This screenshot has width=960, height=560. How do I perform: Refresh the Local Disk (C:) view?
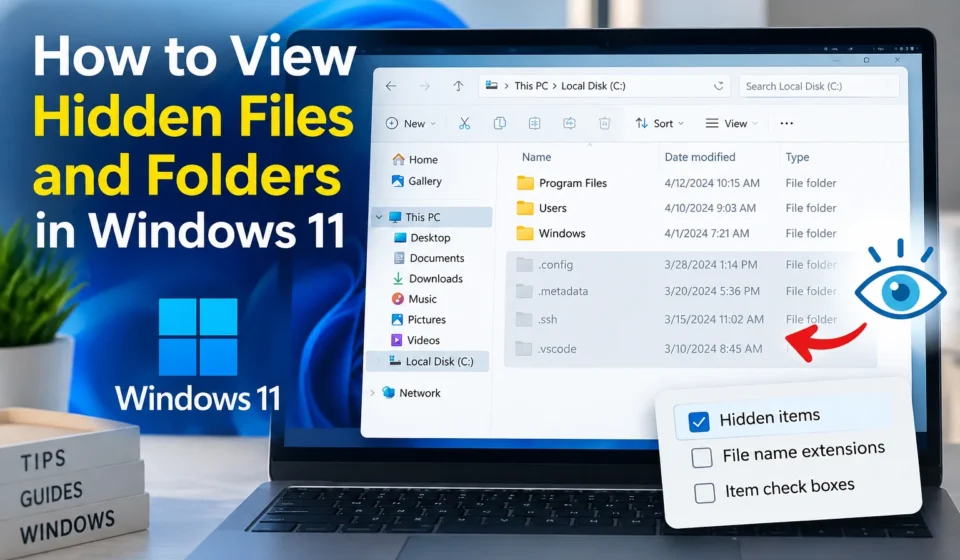click(719, 86)
